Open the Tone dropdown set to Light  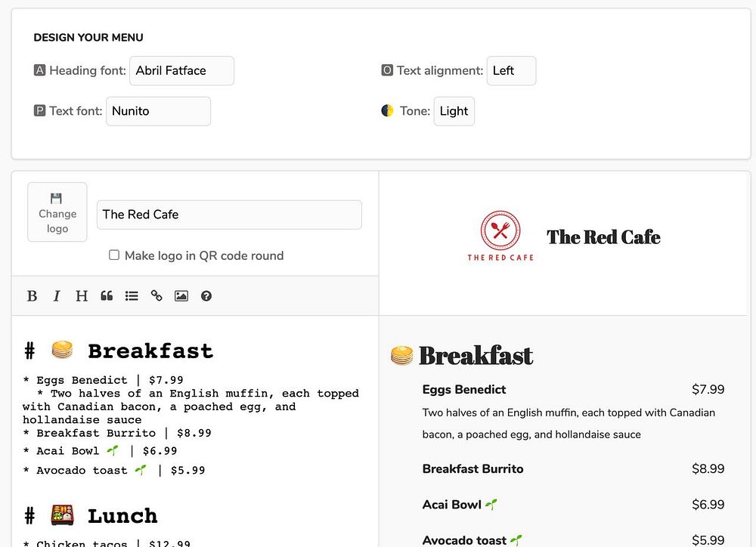[x=454, y=111]
